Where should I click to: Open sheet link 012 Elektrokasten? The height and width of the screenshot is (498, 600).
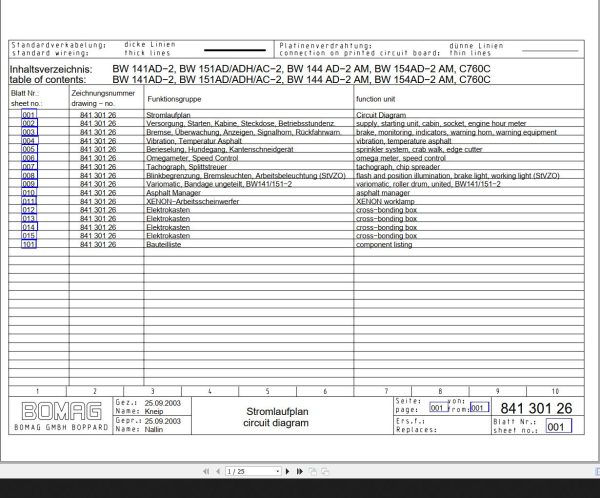coord(29,210)
